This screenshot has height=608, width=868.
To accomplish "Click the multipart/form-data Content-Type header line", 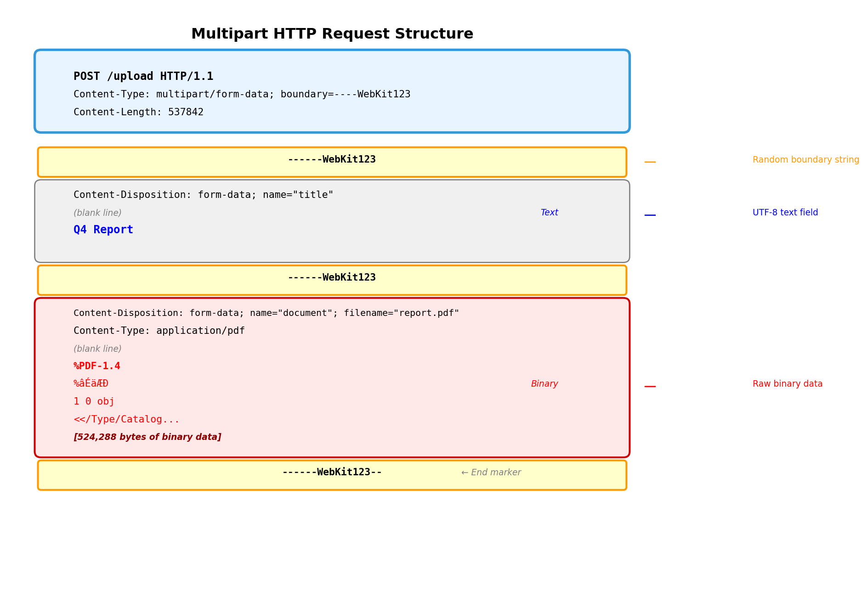I will click(x=242, y=94).
